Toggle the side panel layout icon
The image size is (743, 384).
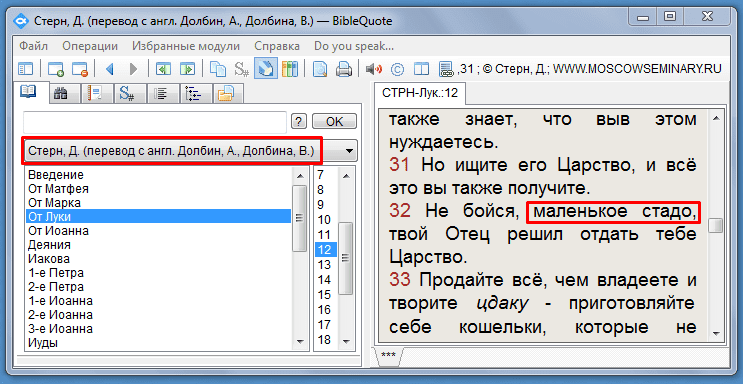pyautogui.click(x=26, y=69)
